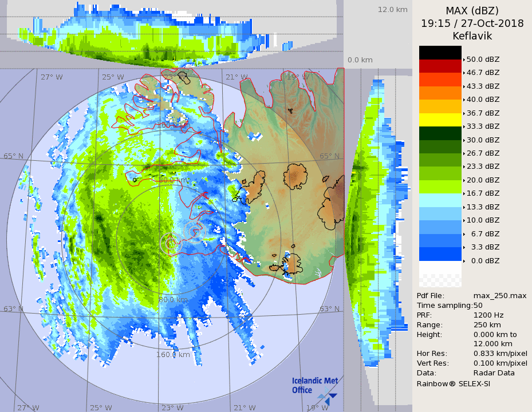The width and height of the screenshot is (532, 412).
Task: Open the top vertical cross-section panel
Action: (x=172, y=34)
